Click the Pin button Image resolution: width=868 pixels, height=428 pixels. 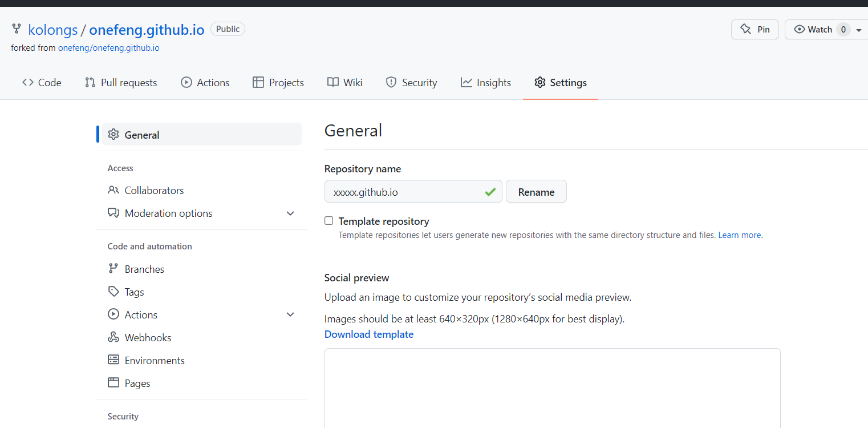pos(755,30)
